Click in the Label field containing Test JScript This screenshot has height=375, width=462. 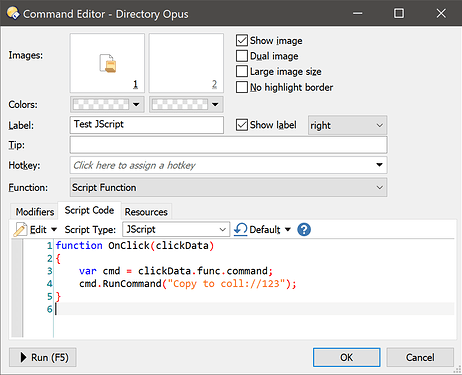[x=147, y=125]
